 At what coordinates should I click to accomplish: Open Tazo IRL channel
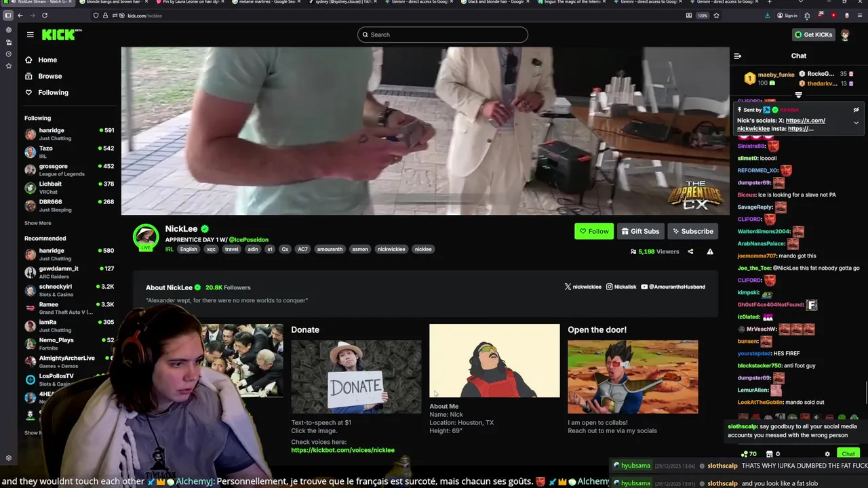(x=69, y=152)
